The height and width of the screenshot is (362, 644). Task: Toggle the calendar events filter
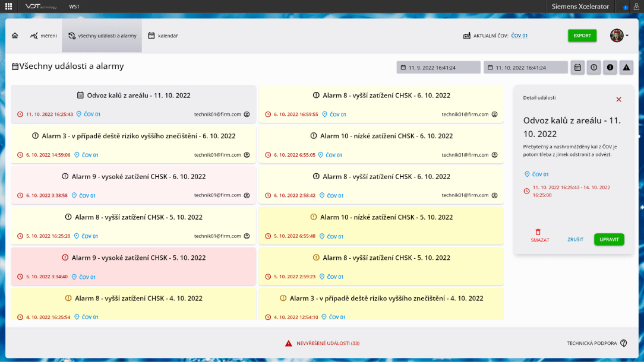pos(577,68)
